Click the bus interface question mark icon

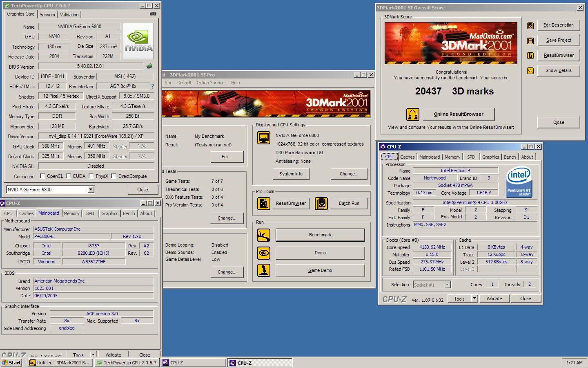pyautogui.click(x=153, y=86)
